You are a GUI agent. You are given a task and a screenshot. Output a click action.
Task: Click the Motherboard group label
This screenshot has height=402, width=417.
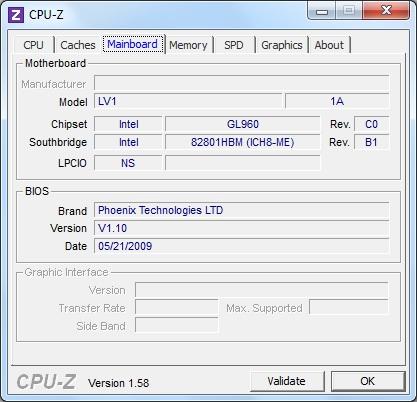(x=56, y=63)
